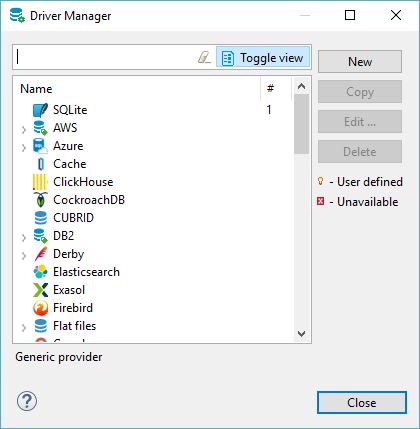Click the Copy driver button
The width and height of the screenshot is (420, 429).
click(x=360, y=92)
